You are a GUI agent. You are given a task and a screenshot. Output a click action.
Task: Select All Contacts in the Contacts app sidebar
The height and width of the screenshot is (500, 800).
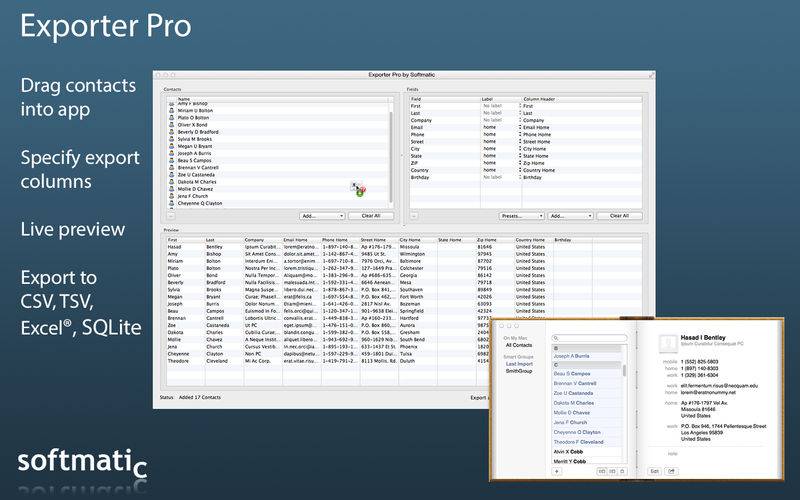pyautogui.click(x=518, y=345)
